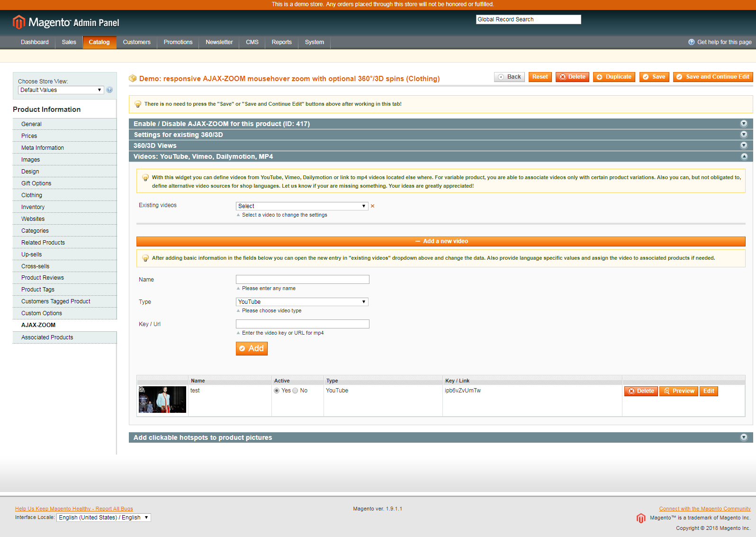The image size is (756, 537).
Task: Click the Save button
Action: (x=654, y=77)
